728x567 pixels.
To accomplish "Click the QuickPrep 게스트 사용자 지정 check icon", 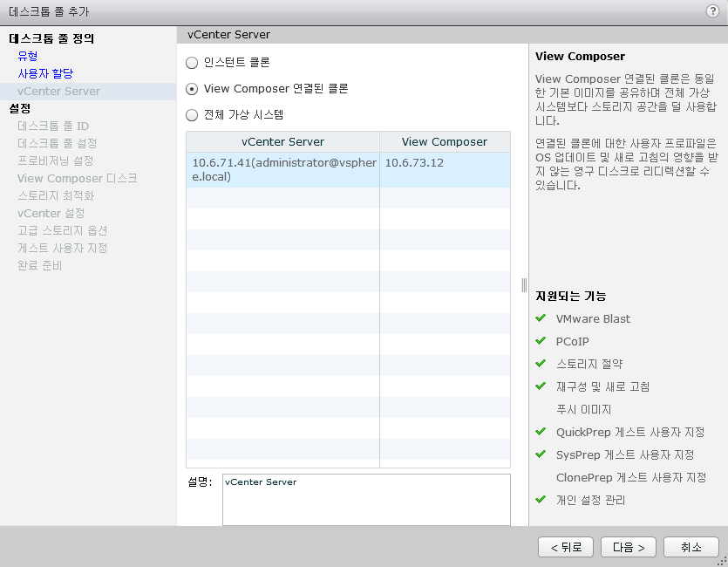I will click(x=541, y=432).
